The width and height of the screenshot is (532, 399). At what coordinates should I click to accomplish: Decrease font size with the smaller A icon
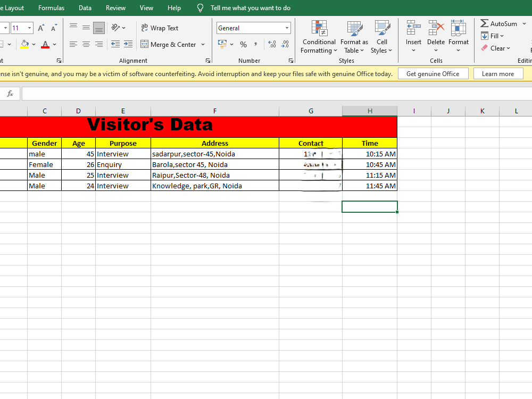click(x=54, y=28)
